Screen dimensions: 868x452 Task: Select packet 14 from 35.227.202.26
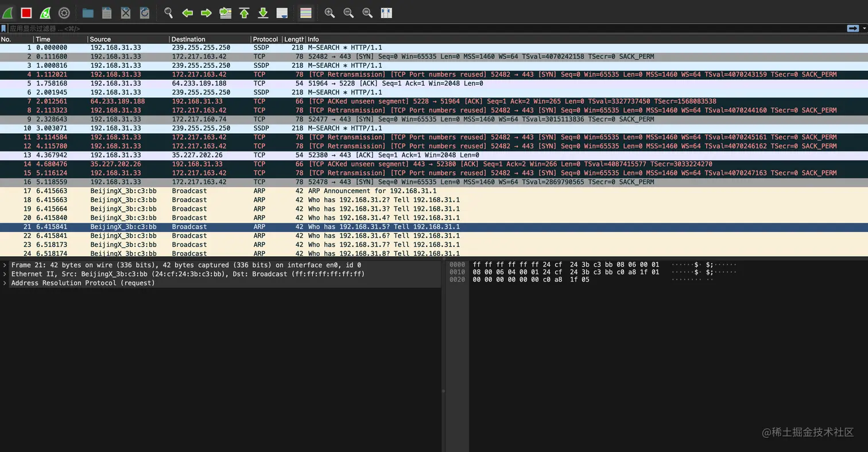(434, 164)
